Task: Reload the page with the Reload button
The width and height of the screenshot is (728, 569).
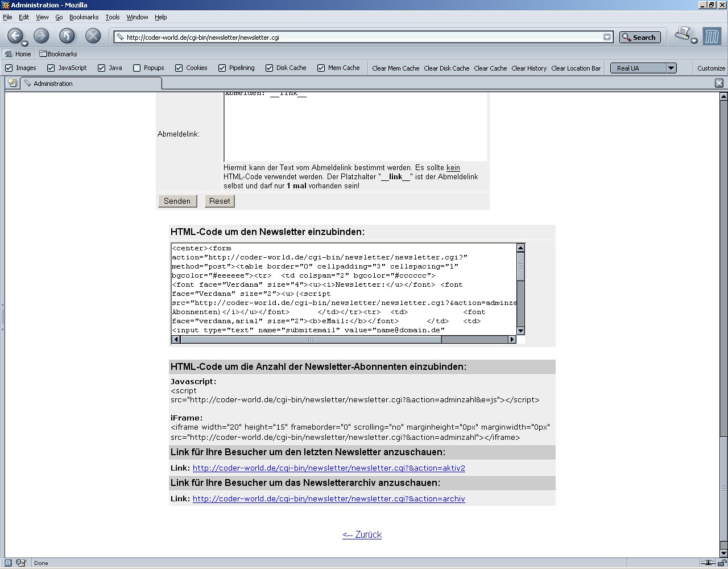Action: pyautogui.click(x=67, y=36)
